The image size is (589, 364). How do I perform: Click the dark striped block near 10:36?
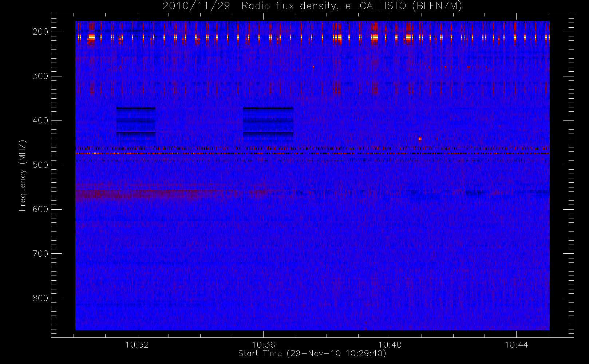[x=268, y=121]
